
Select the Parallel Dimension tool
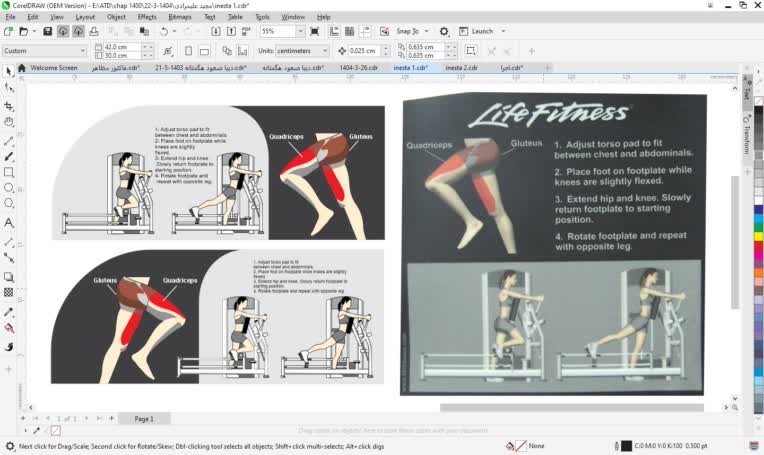[8, 242]
